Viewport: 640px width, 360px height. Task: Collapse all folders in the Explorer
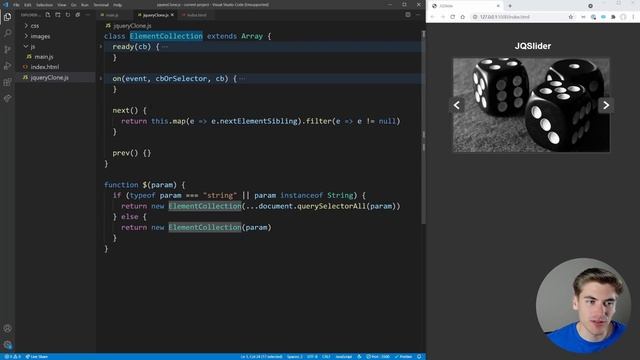[78, 15]
